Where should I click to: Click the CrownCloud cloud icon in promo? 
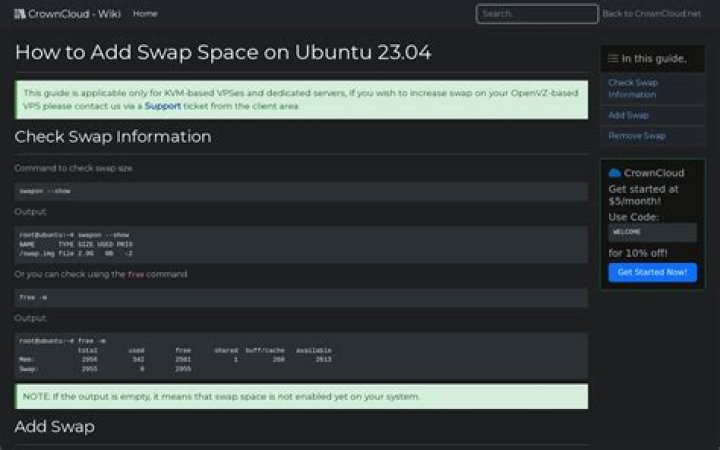pos(614,173)
